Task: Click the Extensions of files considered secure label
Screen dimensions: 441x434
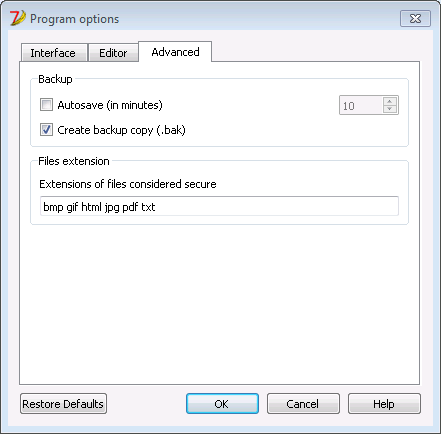Action: coord(128,184)
